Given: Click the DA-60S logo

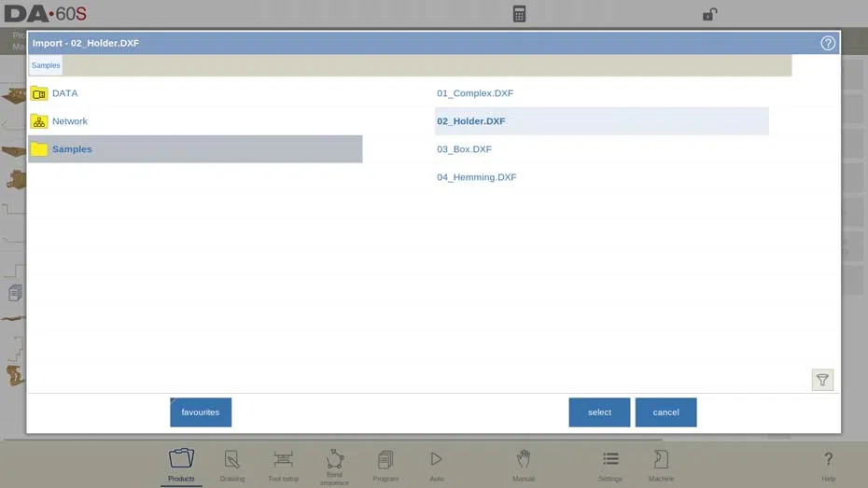Looking at the screenshot, I should tap(46, 14).
